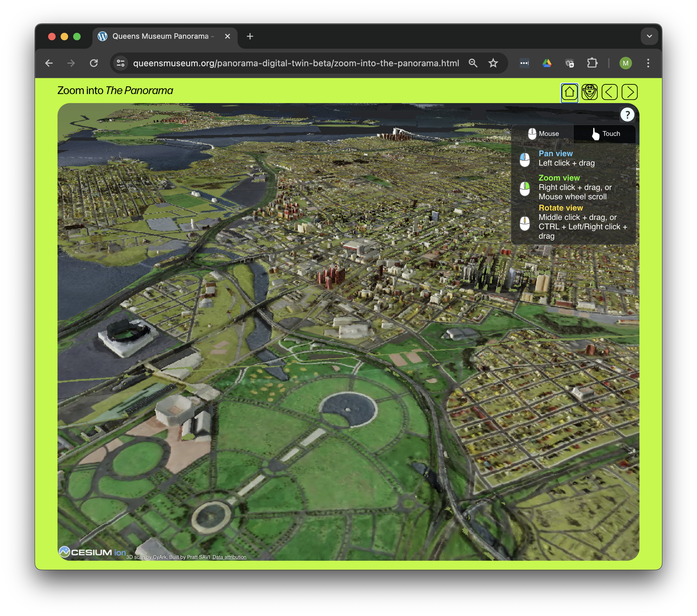697x616 pixels.
Task: Toggle the help question mark button
Action: pyautogui.click(x=627, y=115)
